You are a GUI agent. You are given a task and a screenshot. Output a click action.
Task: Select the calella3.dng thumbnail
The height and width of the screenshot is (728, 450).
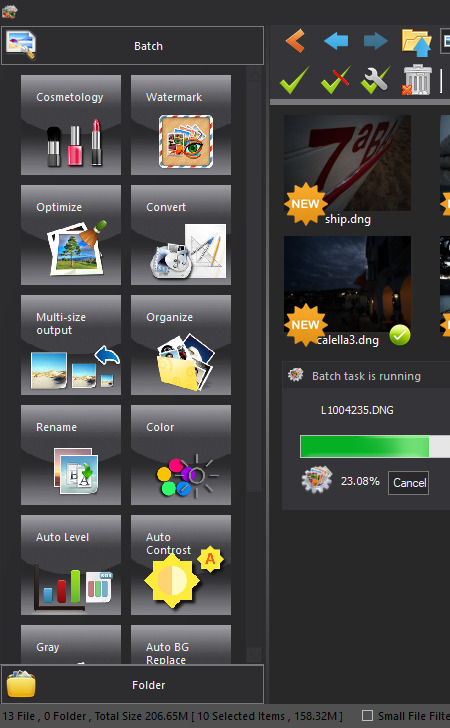347,284
